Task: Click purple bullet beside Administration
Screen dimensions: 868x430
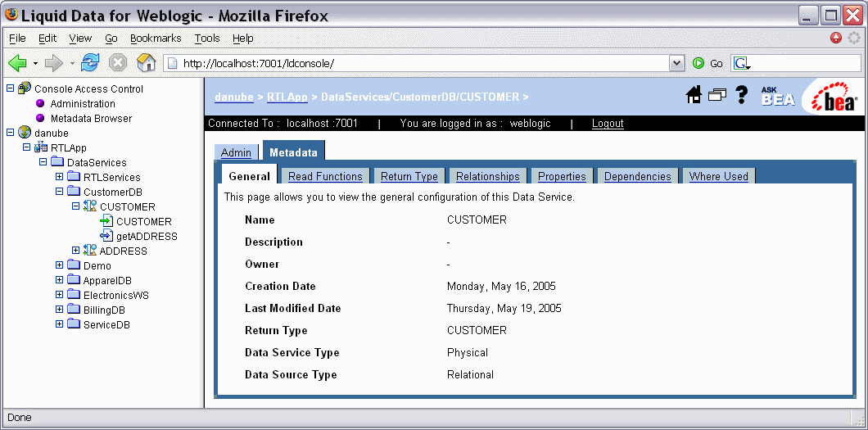Action: 40,103
